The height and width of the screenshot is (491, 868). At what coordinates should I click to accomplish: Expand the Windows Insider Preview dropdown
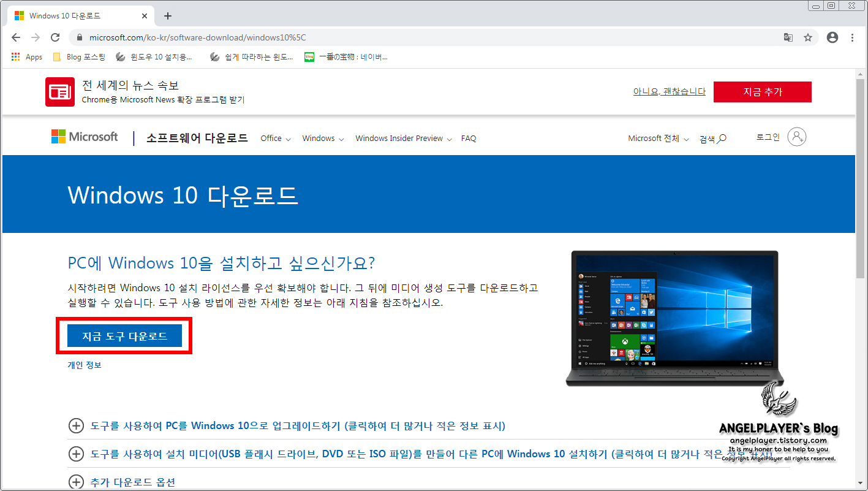click(404, 139)
